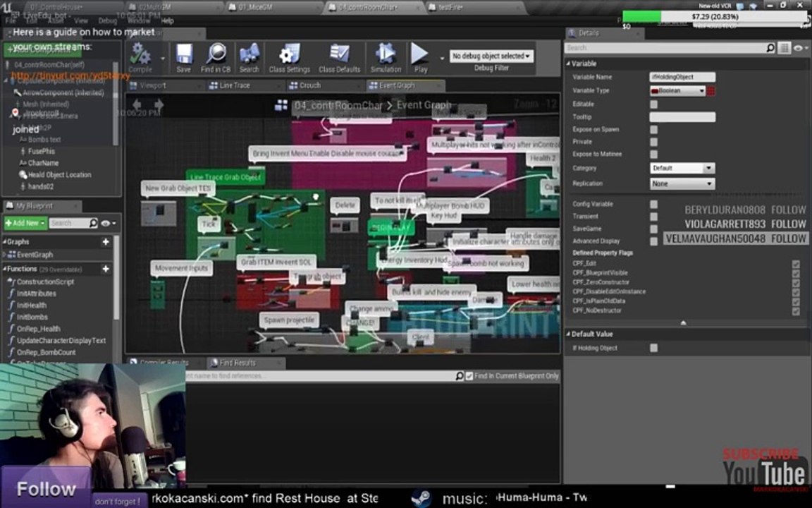Click the Variable Name input field
The image size is (812, 508).
(682, 77)
